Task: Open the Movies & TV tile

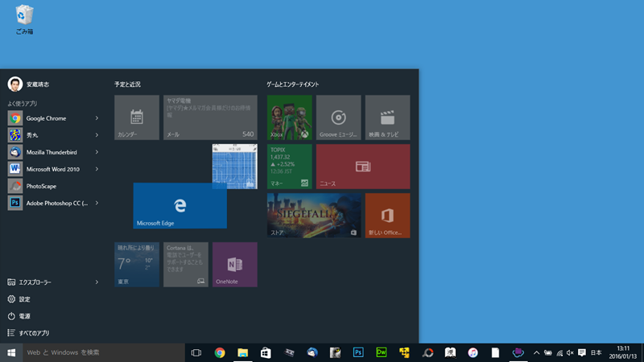Action: coord(387,117)
